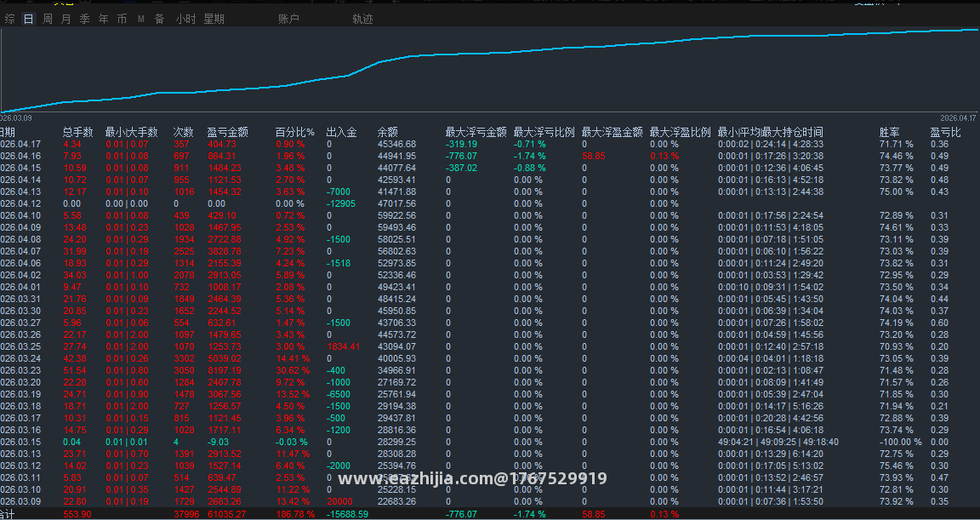Switch to the 轨迹 track tab
The image size is (980, 520).
point(362,20)
